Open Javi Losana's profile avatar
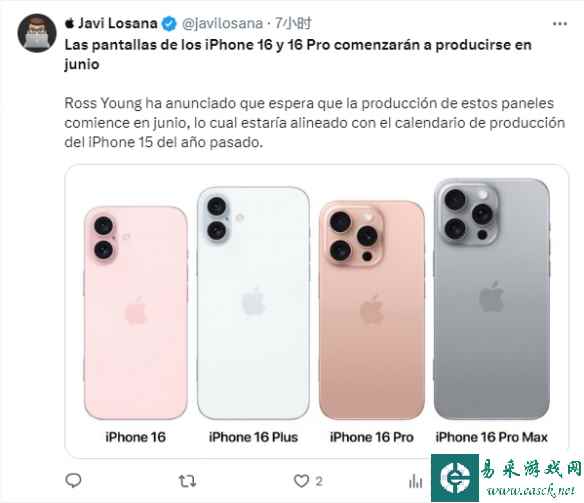 click(x=37, y=33)
